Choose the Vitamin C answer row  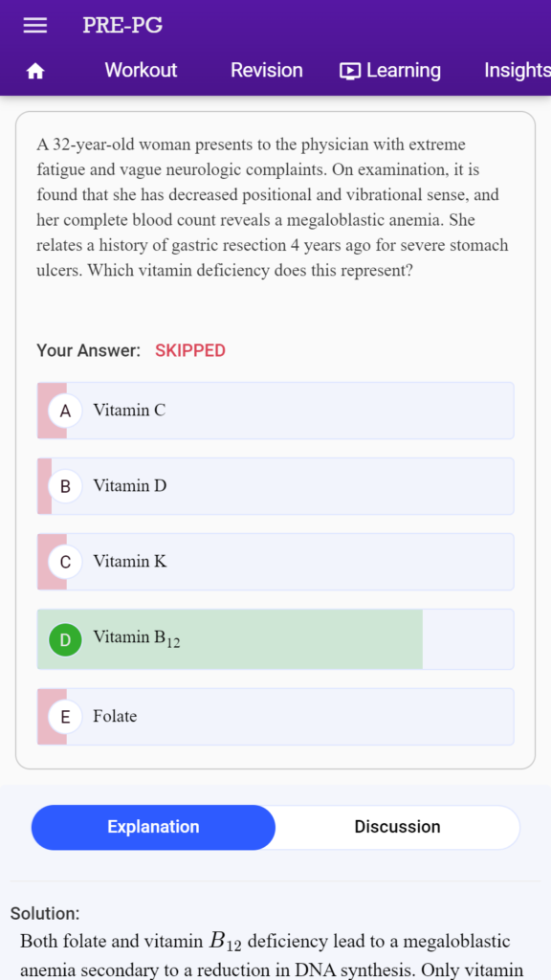click(x=275, y=411)
